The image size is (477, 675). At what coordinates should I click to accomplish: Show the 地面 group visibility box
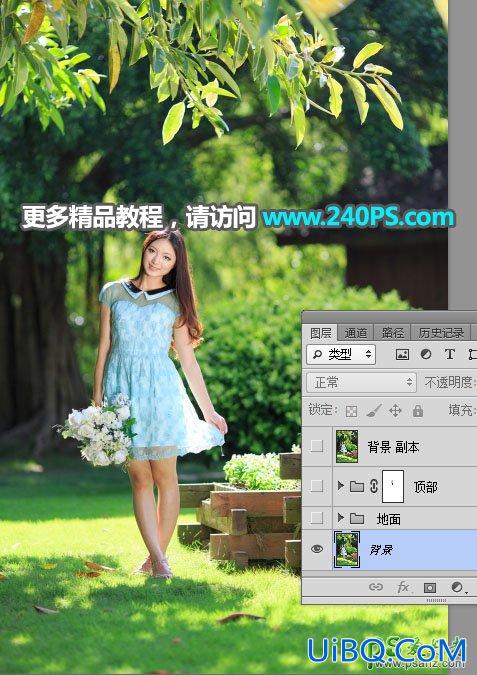coord(317,518)
